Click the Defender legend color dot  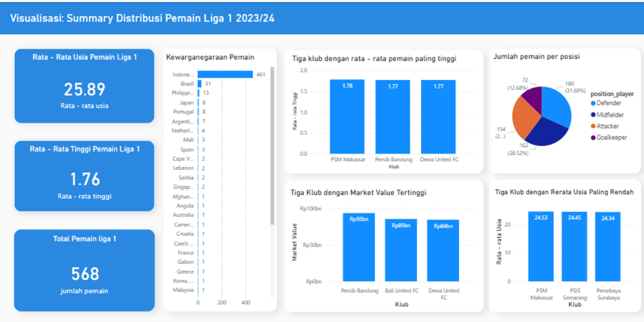[x=593, y=103]
